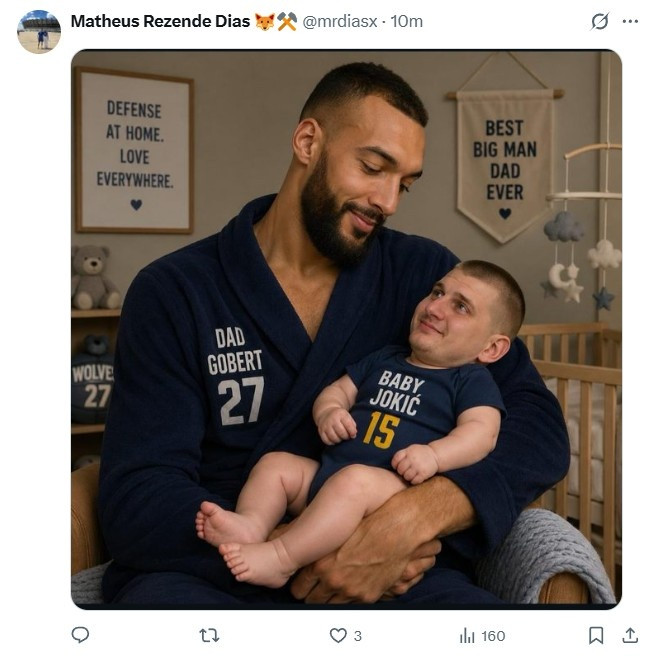Open Matheus Rezende Dias profile avatar
This screenshot has height=658, width=650.
pos(39,32)
